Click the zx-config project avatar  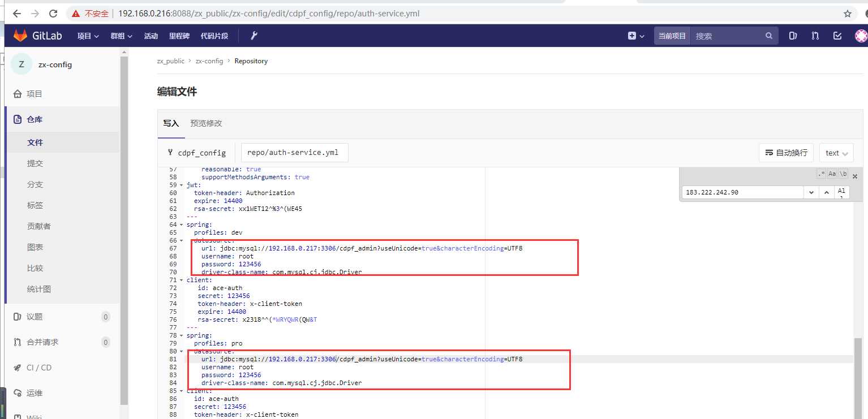[x=22, y=64]
